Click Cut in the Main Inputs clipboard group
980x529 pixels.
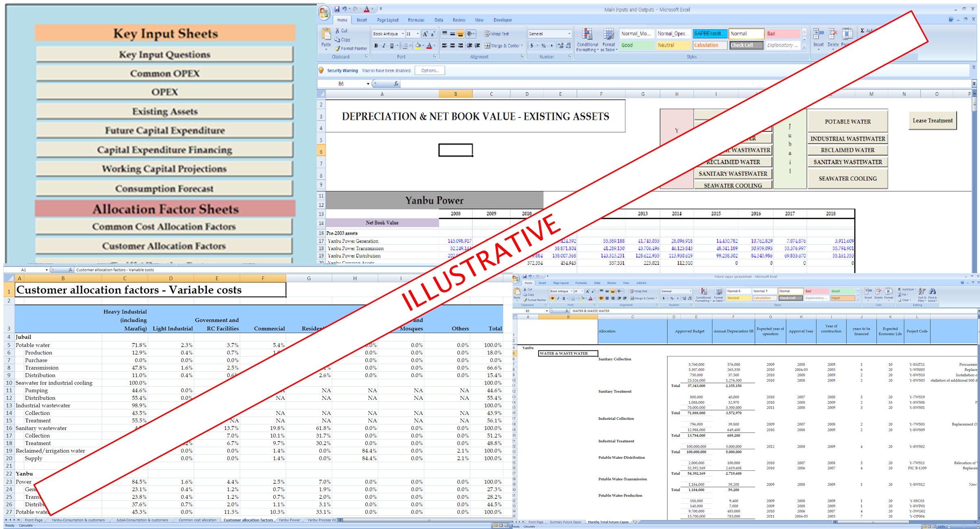[342, 31]
